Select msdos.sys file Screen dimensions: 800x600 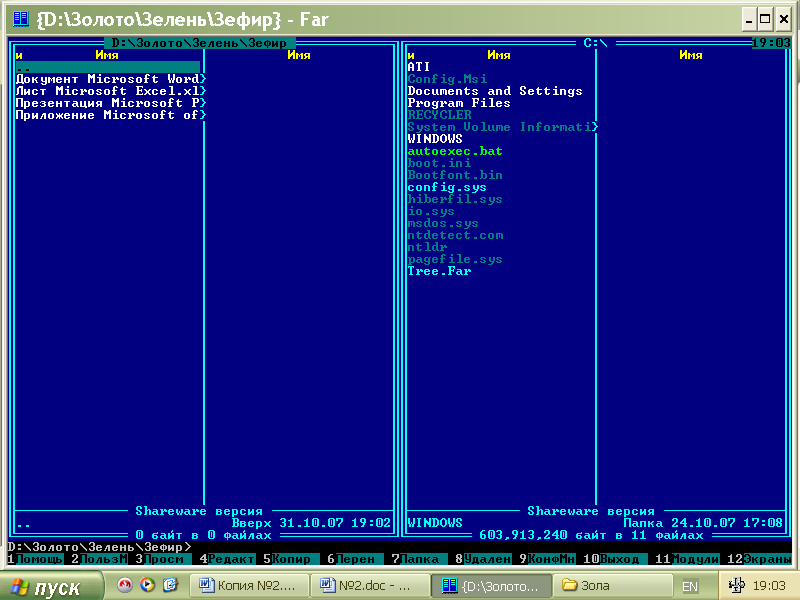(x=443, y=223)
